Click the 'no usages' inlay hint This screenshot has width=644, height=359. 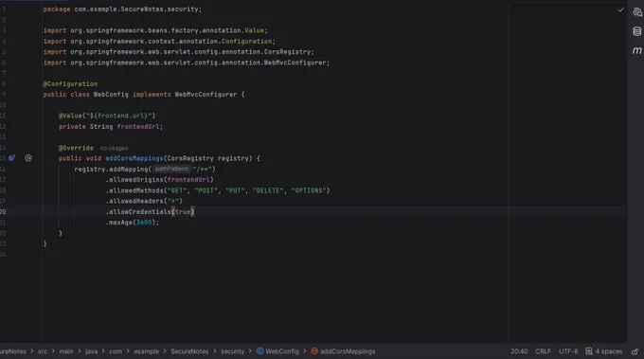click(x=114, y=149)
